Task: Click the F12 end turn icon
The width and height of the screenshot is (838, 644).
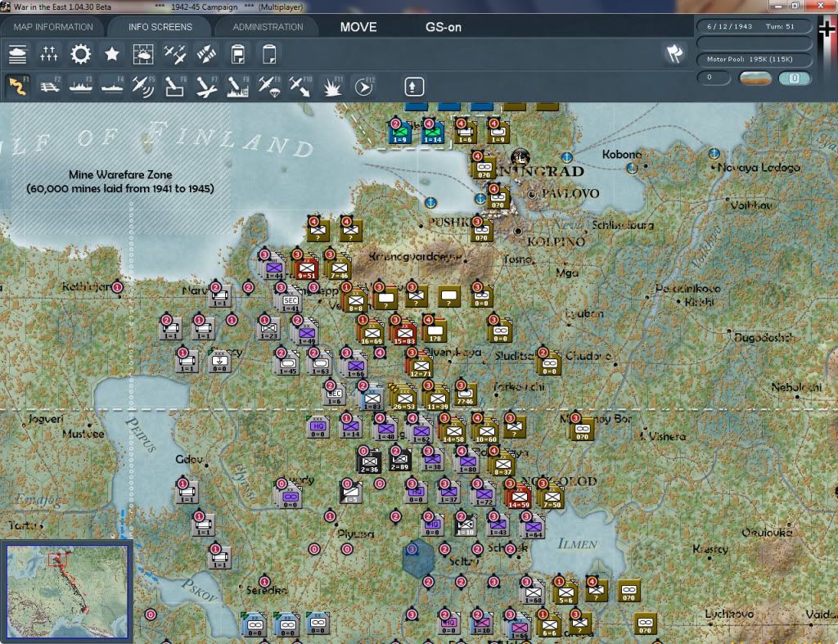Action: pyautogui.click(x=364, y=87)
